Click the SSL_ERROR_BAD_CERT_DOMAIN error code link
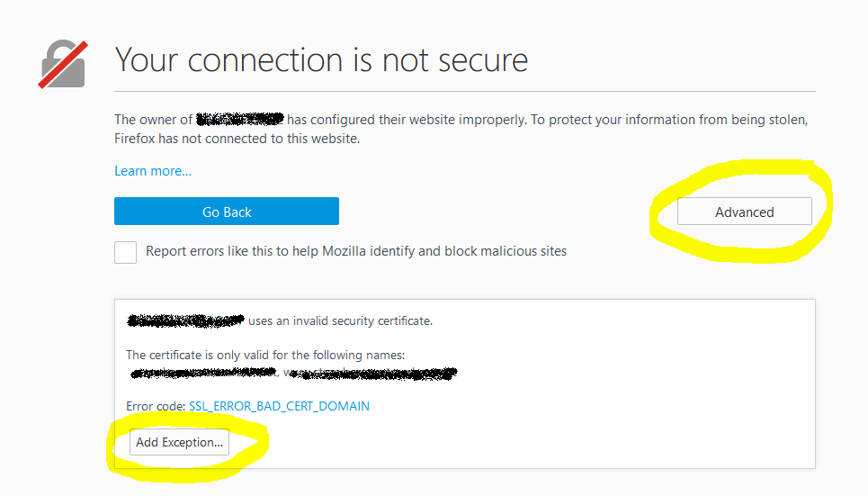 pyautogui.click(x=279, y=406)
